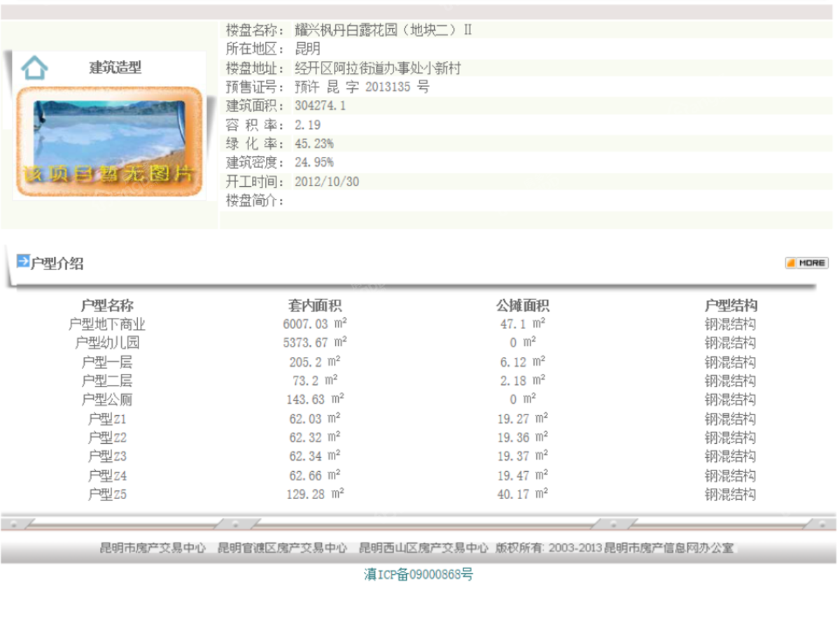Click 钢混结构 in the 户型地下商业 row
This screenshot has height=630, width=840.
(731, 325)
